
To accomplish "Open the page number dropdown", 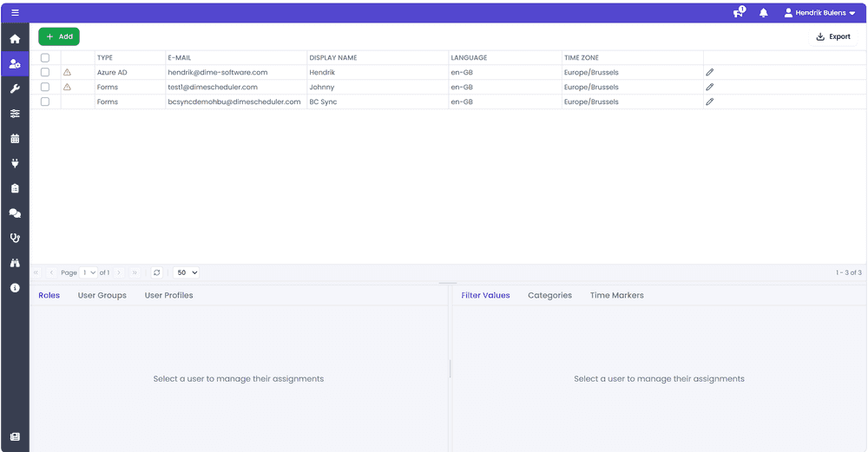I will point(89,272).
